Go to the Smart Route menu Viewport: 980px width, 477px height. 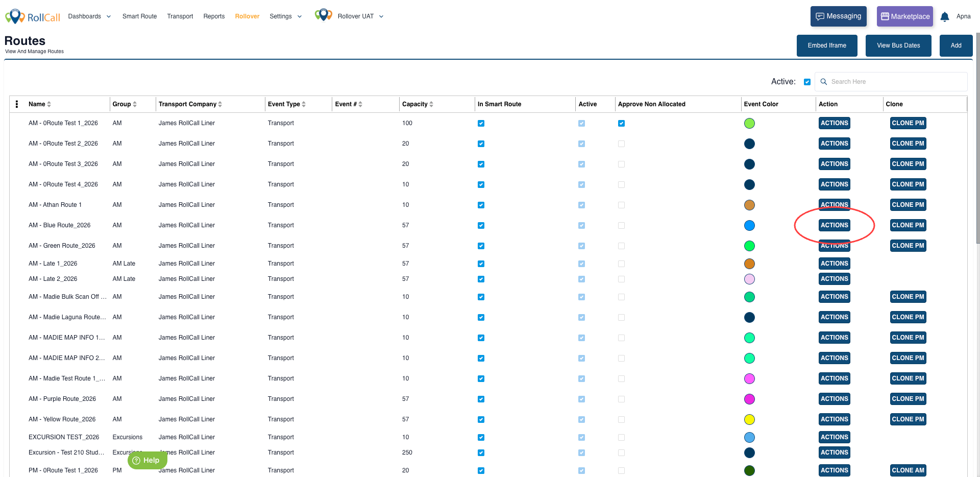tap(139, 16)
